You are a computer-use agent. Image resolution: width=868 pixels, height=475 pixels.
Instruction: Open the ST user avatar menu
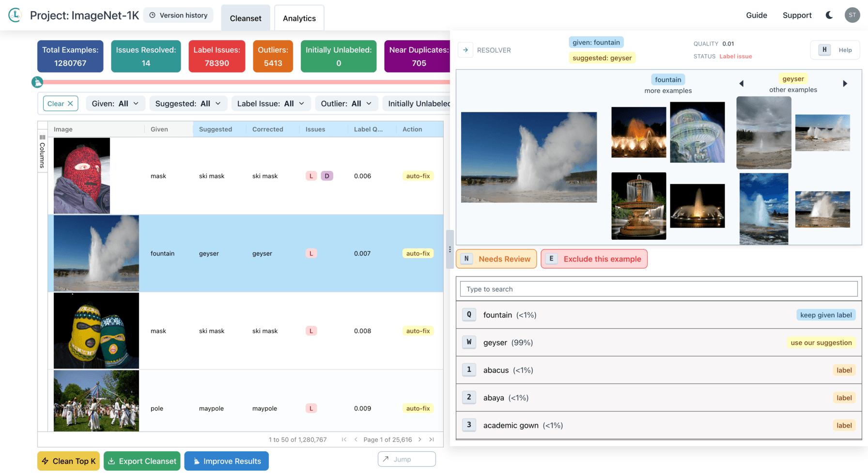(x=852, y=15)
